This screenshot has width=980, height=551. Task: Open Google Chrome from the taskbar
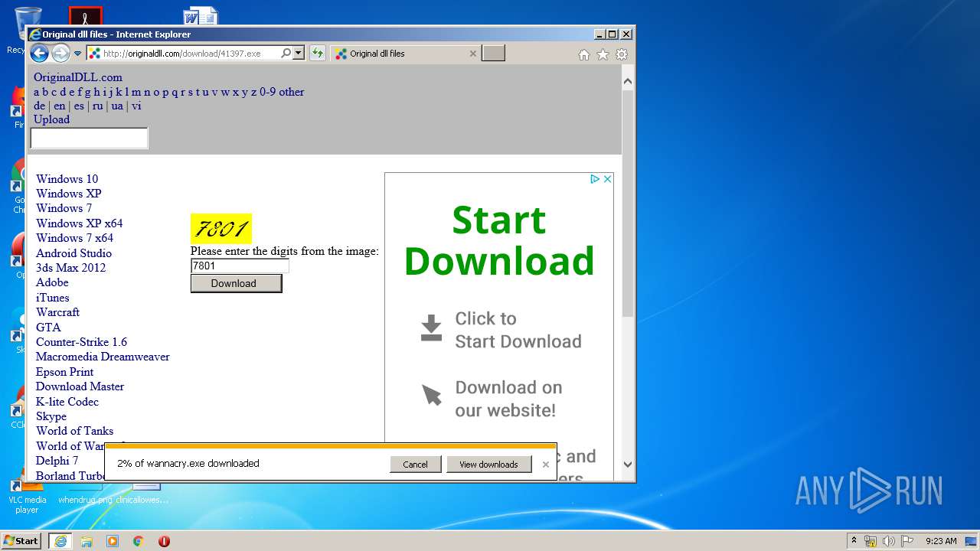[139, 541]
